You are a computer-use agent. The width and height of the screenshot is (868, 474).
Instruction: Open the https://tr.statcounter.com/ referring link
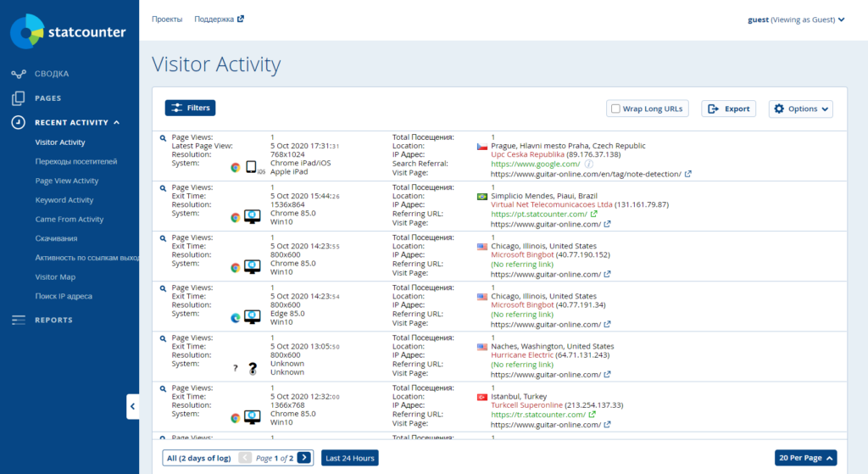[538, 414]
